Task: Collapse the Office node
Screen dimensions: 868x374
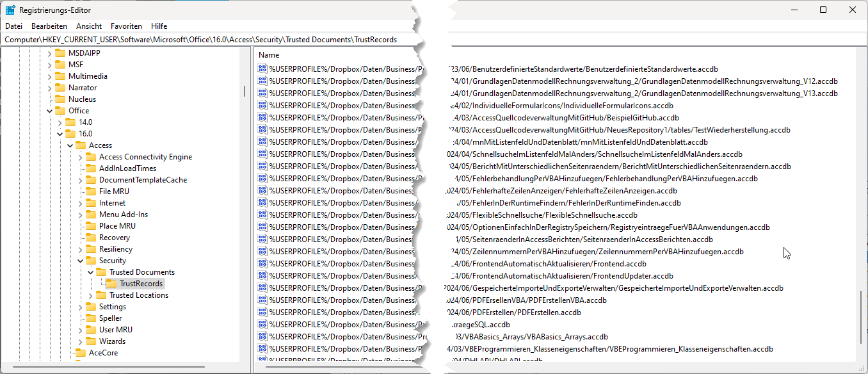Action: pyautogui.click(x=49, y=110)
